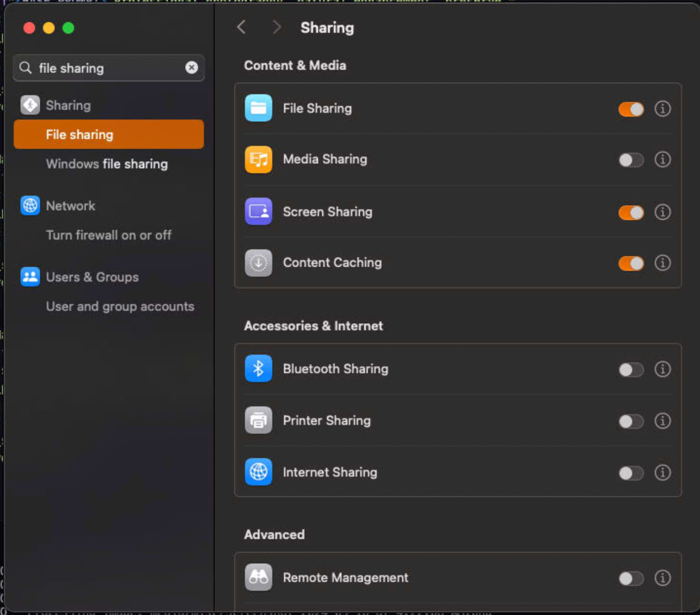Click the Screen Sharing icon
Screen dimensions: 700x615
pyautogui.click(x=258, y=212)
